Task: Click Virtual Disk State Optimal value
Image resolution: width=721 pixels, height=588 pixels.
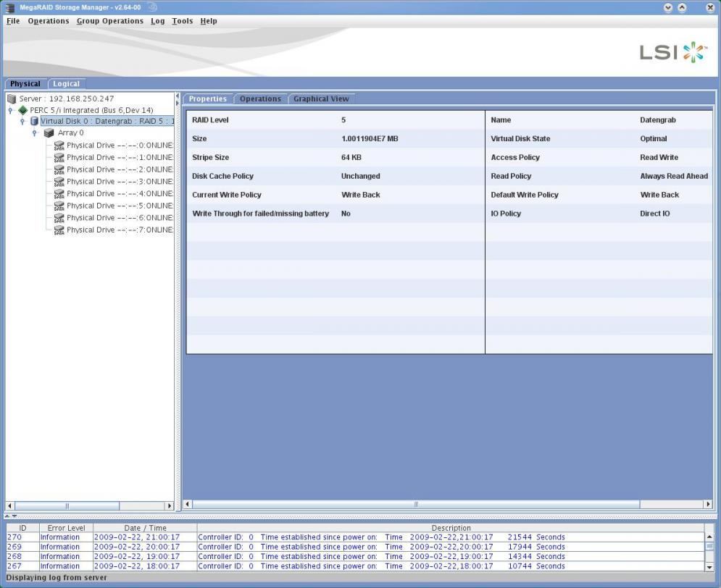Action: (x=654, y=139)
